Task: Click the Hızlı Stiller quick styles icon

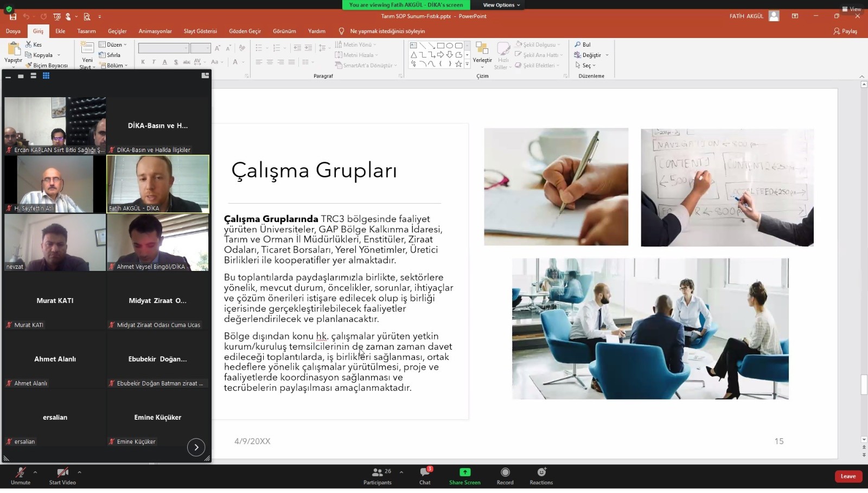Action: pyautogui.click(x=503, y=49)
